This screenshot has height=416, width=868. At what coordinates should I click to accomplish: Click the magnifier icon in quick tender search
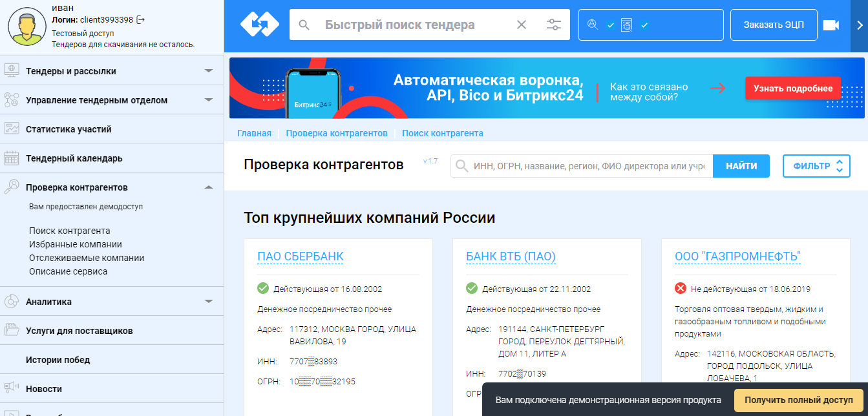[304, 25]
